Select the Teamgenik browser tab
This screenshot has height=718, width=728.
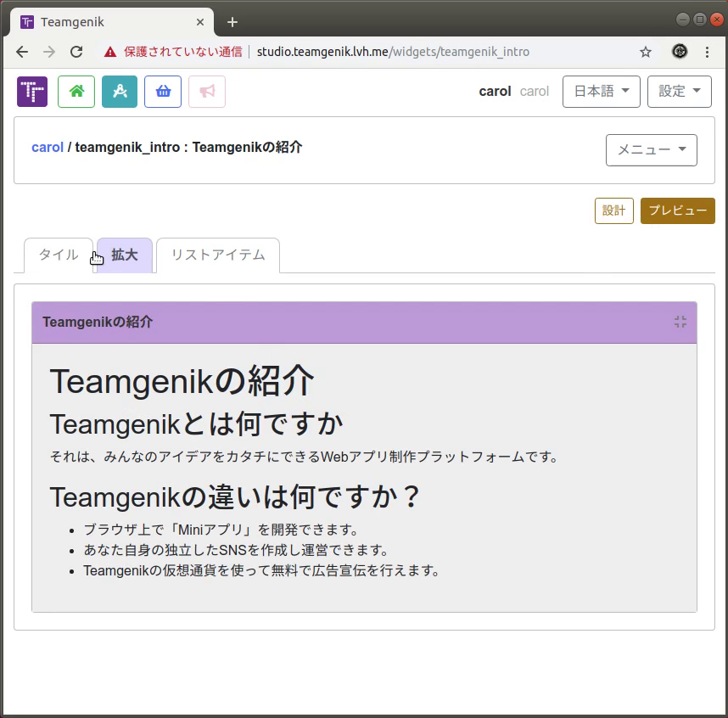coord(111,22)
